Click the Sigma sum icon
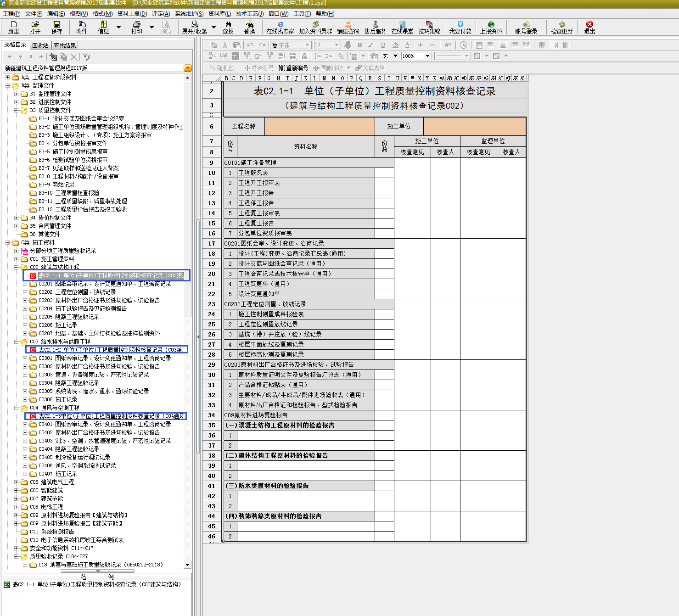This screenshot has height=616, width=679. [x=385, y=56]
